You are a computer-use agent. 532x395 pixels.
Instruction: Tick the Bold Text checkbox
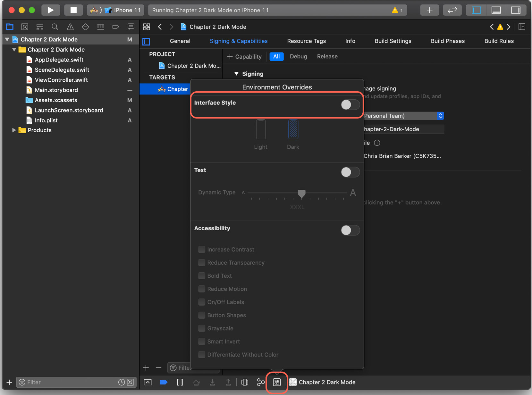point(202,276)
